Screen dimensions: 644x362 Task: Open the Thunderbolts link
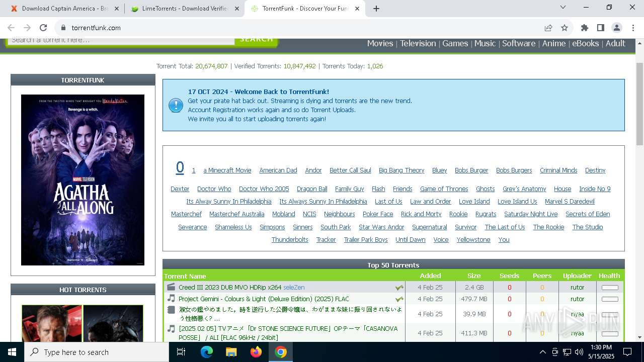click(290, 240)
